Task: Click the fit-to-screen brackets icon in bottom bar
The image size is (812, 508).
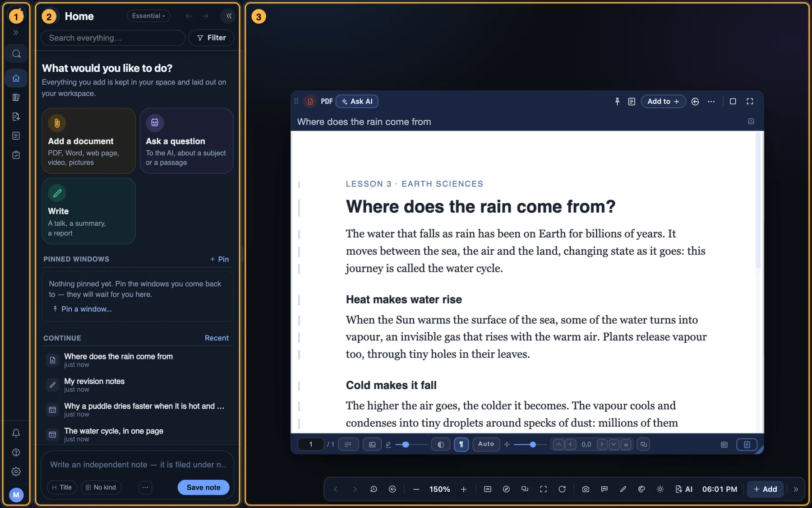Action: [544, 489]
